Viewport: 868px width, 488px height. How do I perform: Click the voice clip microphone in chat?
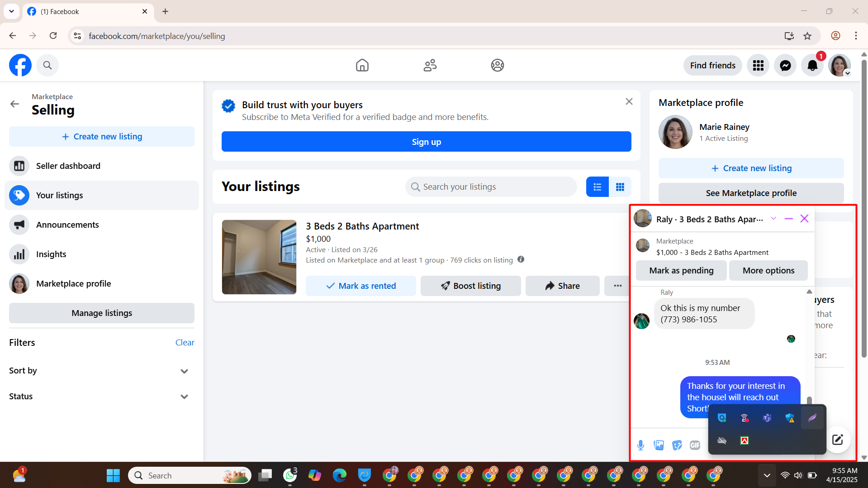click(640, 445)
